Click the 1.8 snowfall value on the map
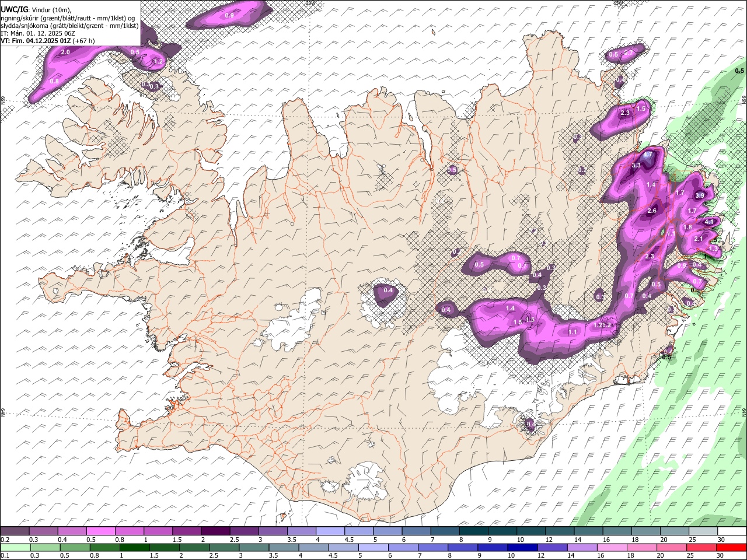 pyautogui.click(x=687, y=228)
